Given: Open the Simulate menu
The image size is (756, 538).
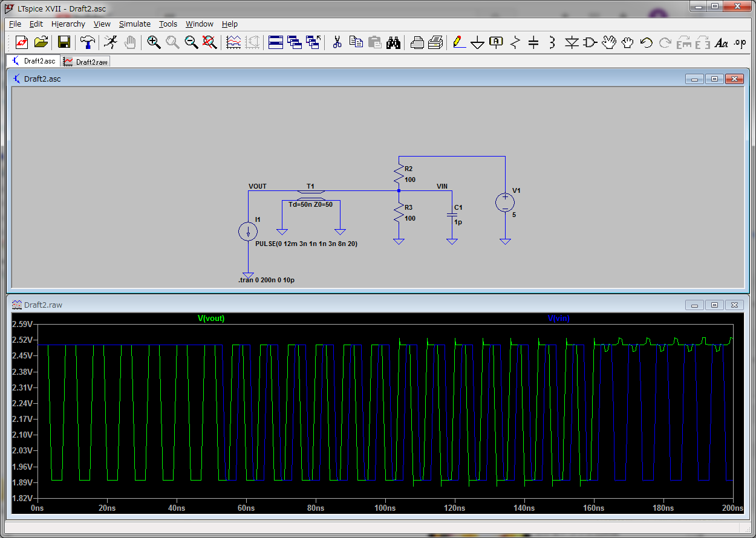Looking at the screenshot, I should [135, 24].
